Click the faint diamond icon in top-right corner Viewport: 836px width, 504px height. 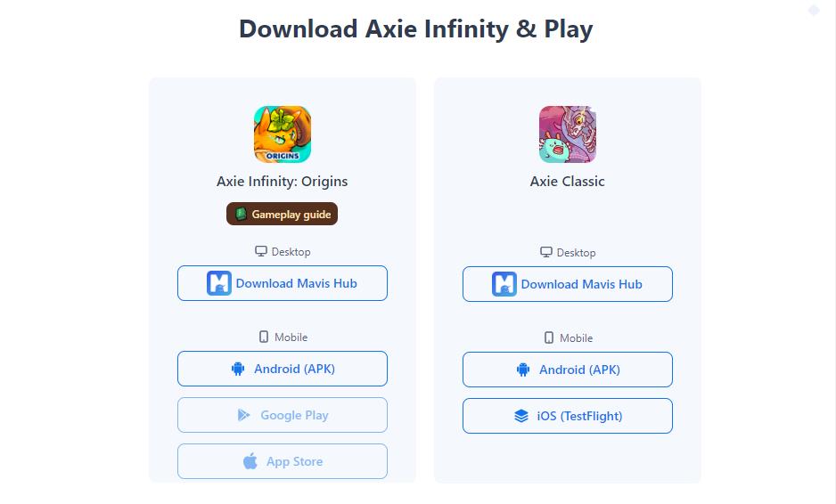(814, 10)
